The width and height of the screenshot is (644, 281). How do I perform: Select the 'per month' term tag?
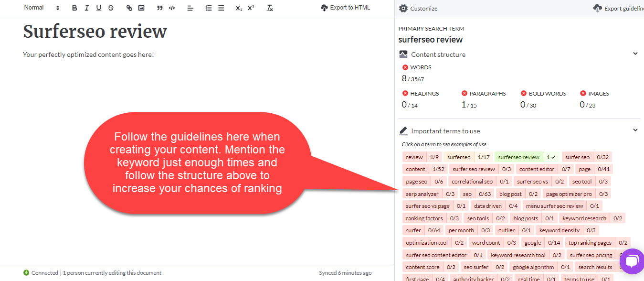[x=469, y=230]
